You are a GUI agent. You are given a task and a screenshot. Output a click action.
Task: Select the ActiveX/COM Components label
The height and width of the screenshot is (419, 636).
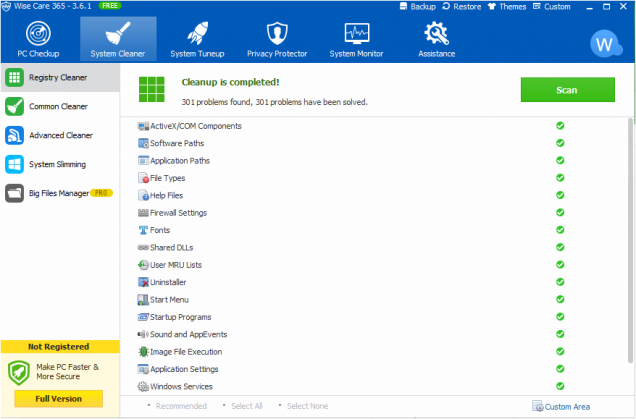point(196,126)
